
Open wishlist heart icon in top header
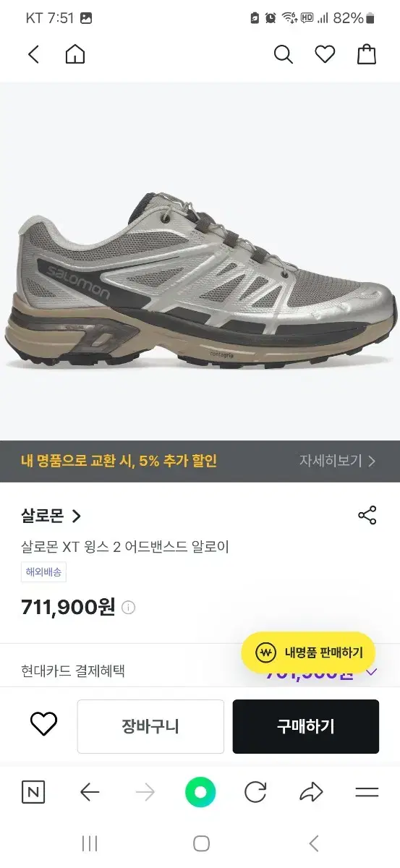click(x=325, y=54)
